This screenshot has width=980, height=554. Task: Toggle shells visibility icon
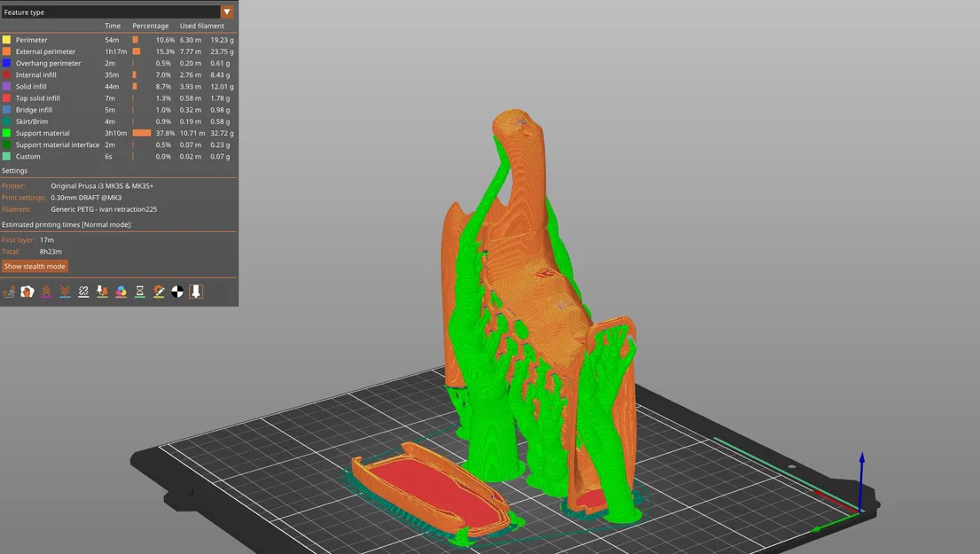point(27,291)
